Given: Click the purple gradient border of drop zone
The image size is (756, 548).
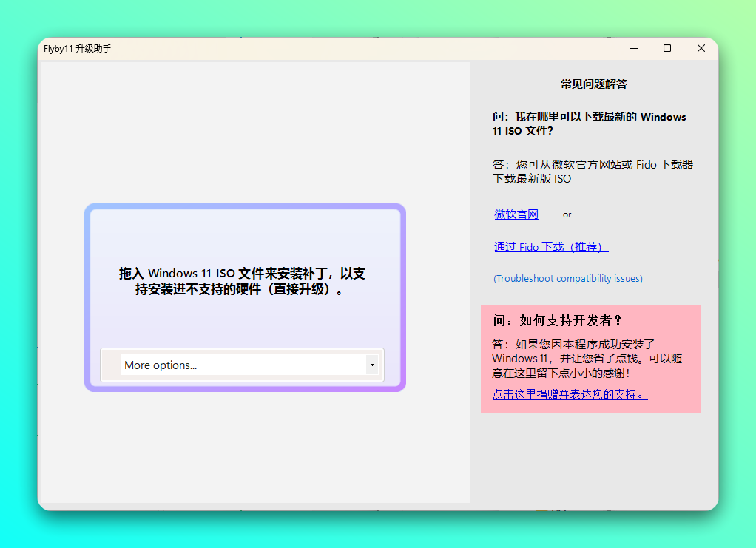Looking at the screenshot, I should click(x=87, y=296).
